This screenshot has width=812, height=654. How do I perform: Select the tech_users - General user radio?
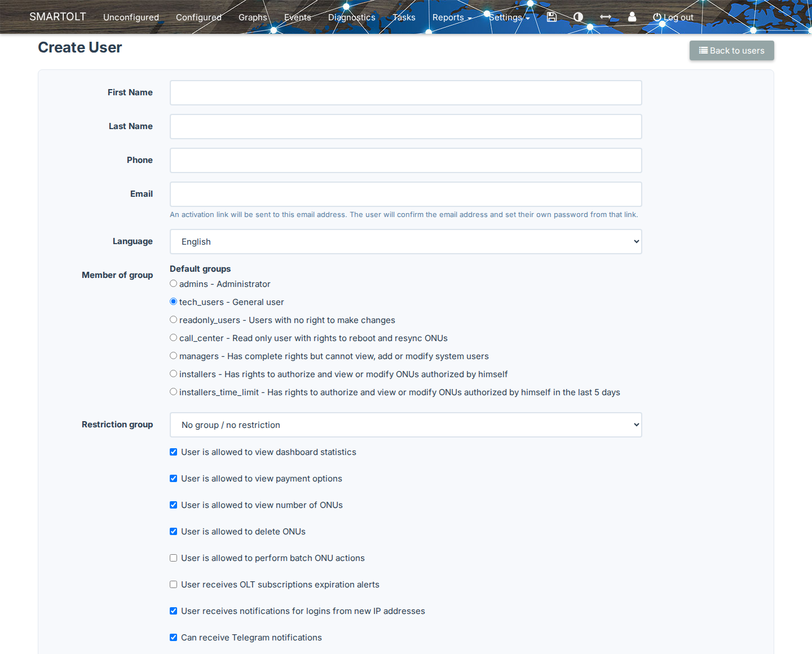point(174,302)
